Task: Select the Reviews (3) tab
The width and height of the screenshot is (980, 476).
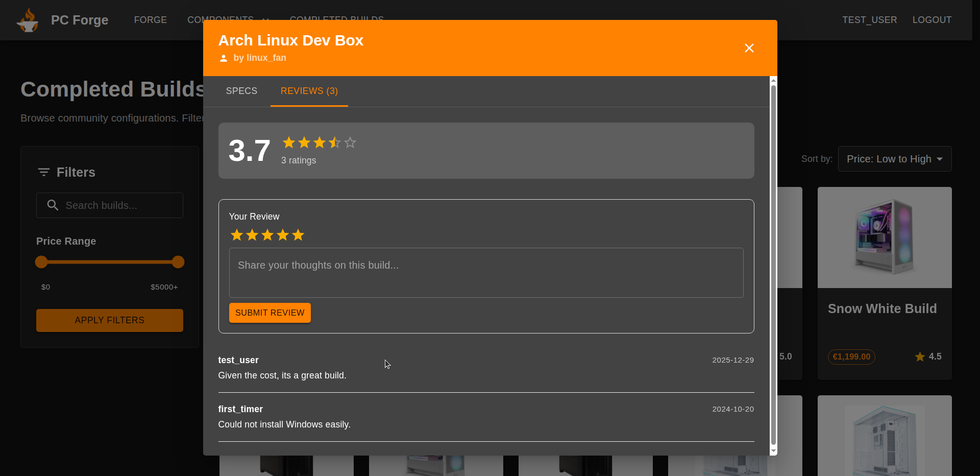Action: [309, 91]
